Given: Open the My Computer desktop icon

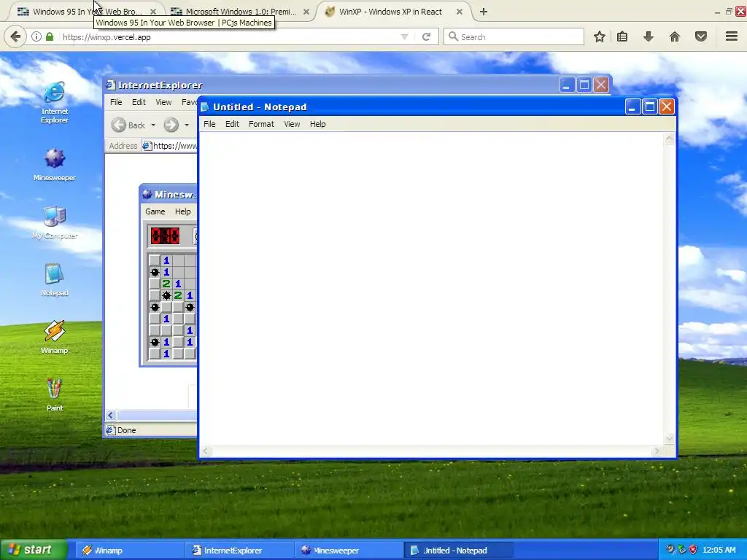Looking at the screenshot, I should pyautogui.click(x=54, y=222).
